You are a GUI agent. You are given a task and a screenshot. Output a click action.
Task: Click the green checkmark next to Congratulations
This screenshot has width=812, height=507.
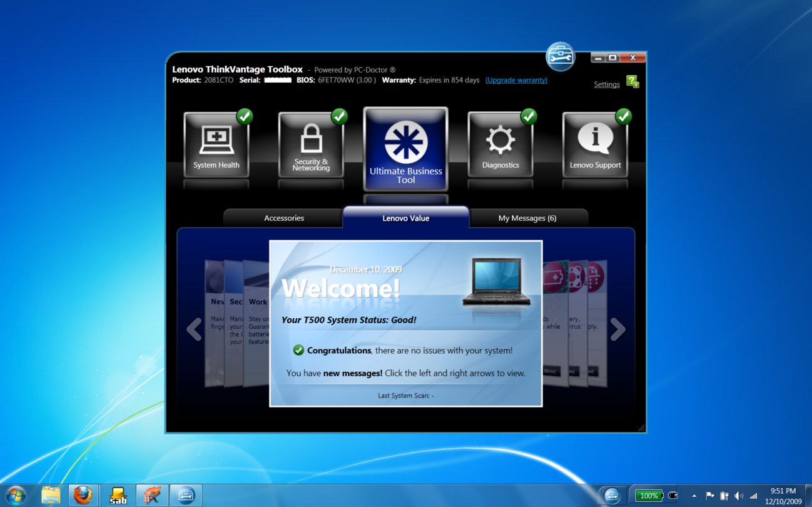pyautogui.click(x=298, y=350)
